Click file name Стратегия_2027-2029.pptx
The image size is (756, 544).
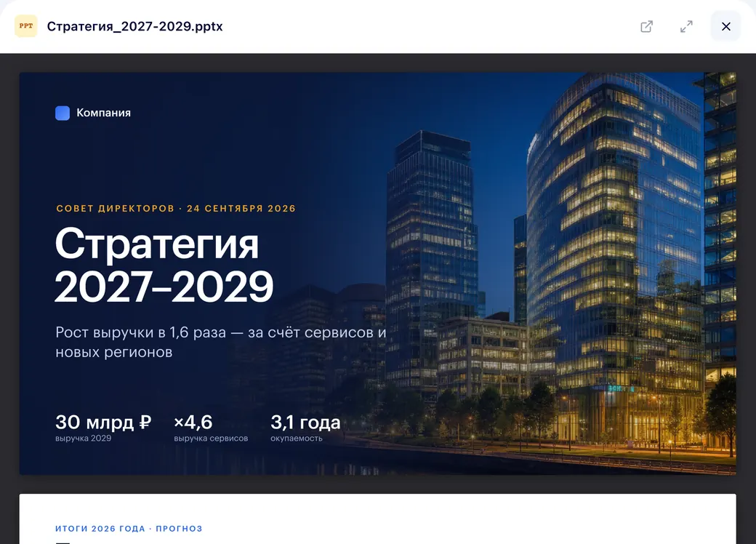point(134,26)
